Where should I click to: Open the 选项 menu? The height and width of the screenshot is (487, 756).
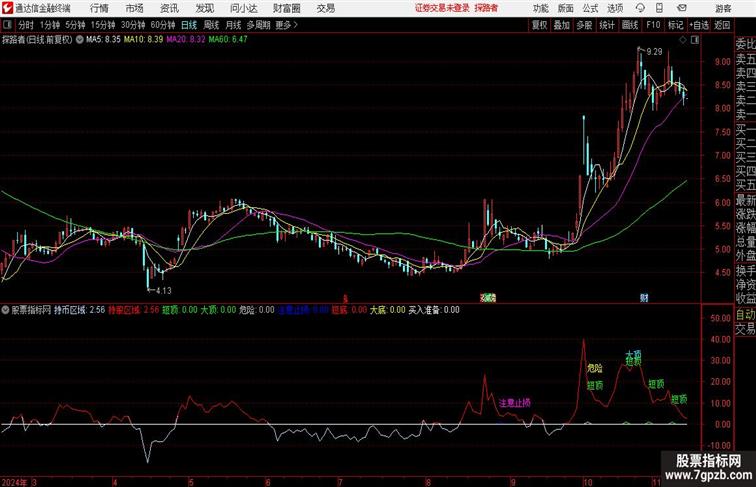click(615, 8)
